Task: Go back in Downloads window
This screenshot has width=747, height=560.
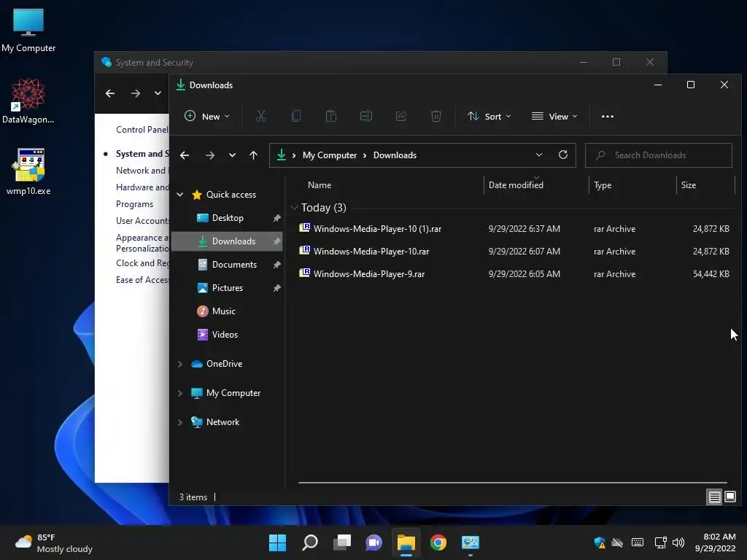Action: 185,155
